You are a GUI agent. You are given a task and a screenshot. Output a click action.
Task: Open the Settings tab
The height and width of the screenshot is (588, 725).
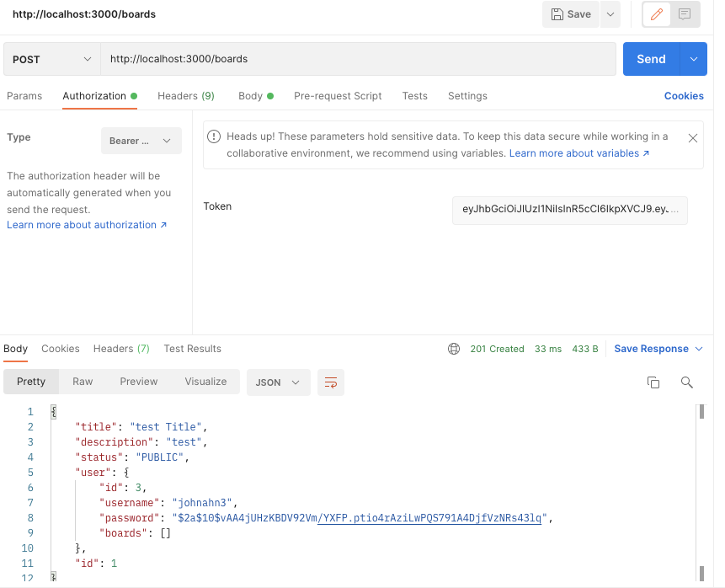pyautogui.click(x=467, y=96)
